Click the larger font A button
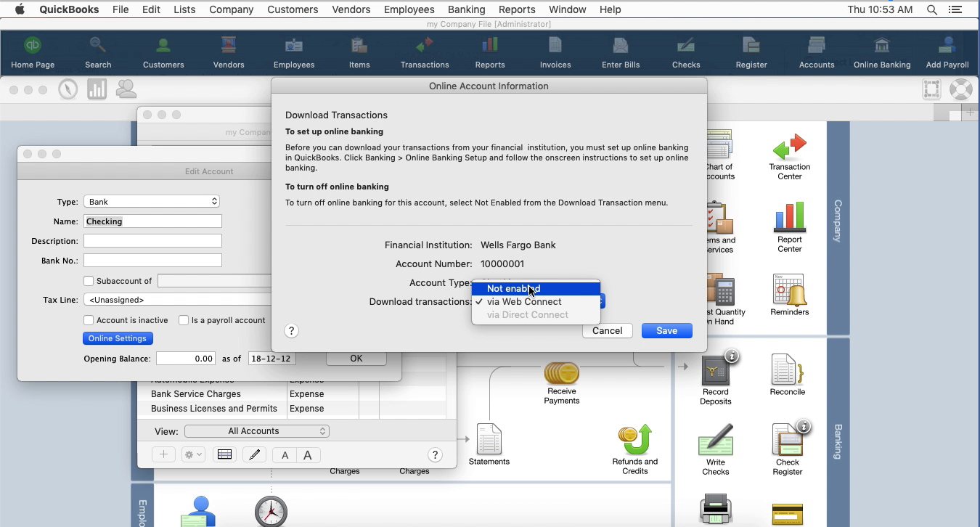This screenshot has height=527, width=980. click(x=308, y=455)
